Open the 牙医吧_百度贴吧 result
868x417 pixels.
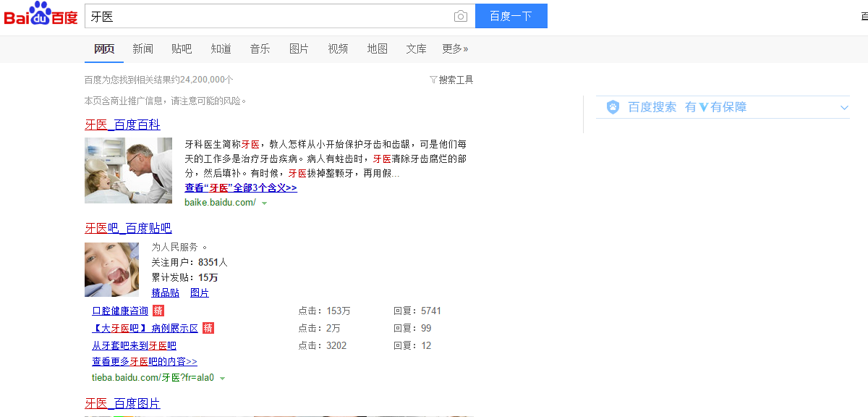[128, 228]
